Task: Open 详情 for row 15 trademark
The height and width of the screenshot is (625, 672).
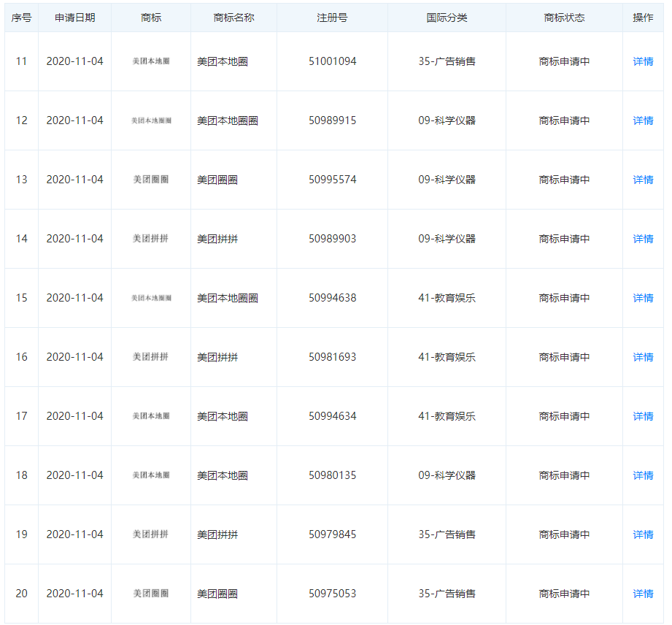Action: point(643,298)
